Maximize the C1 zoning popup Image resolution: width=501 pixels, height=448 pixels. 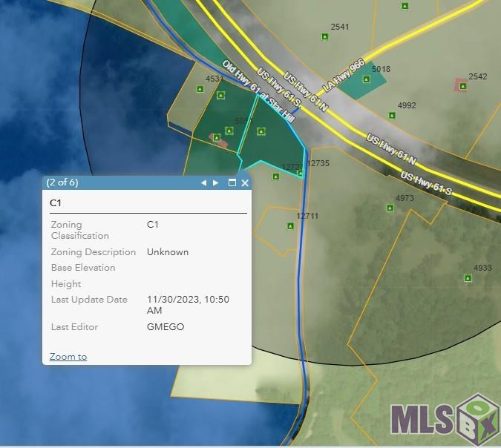click(x=232, y=182)
